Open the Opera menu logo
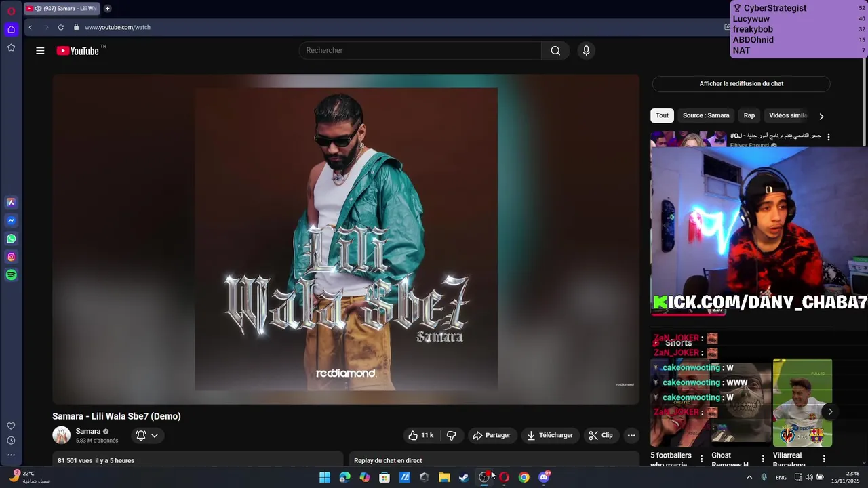The image size is (868, 488). [x=11, y=11]
